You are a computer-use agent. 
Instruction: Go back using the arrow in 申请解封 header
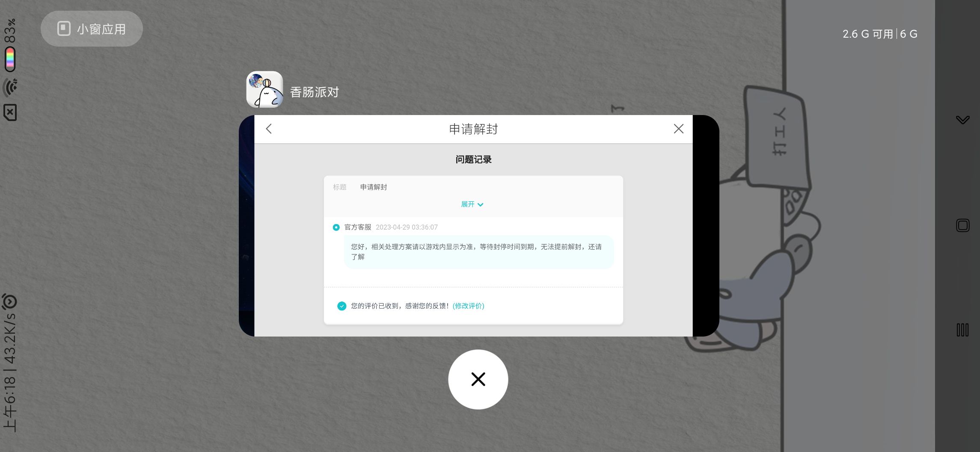(x=269, y=129)
